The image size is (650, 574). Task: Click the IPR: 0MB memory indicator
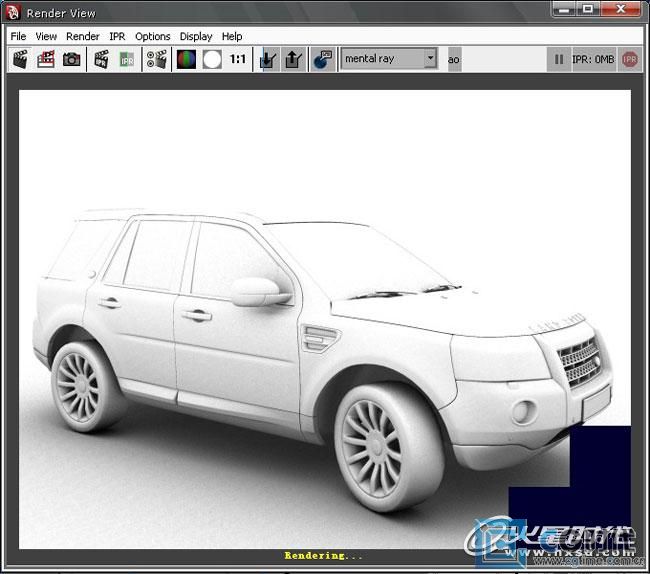click(x=593, y=60)
